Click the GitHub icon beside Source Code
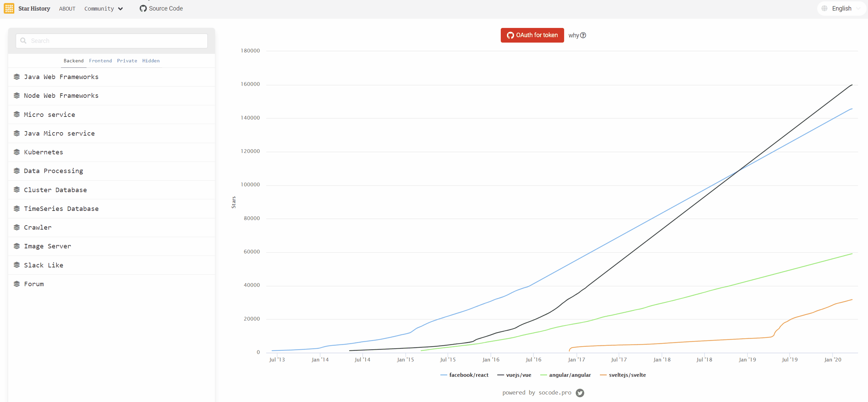 [x=143, y=9]
